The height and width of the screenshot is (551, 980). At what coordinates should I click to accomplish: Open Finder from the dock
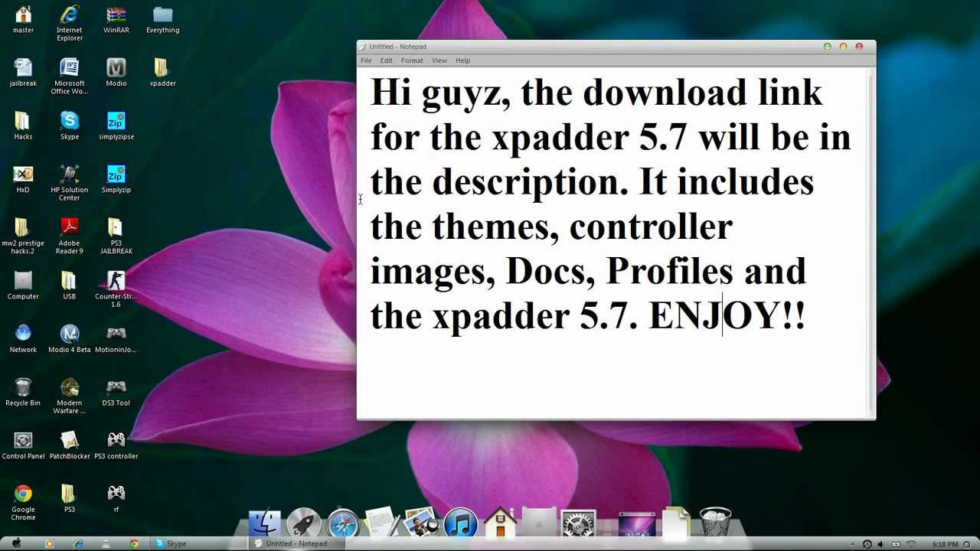pyautogui.click(x=264, y=523)
